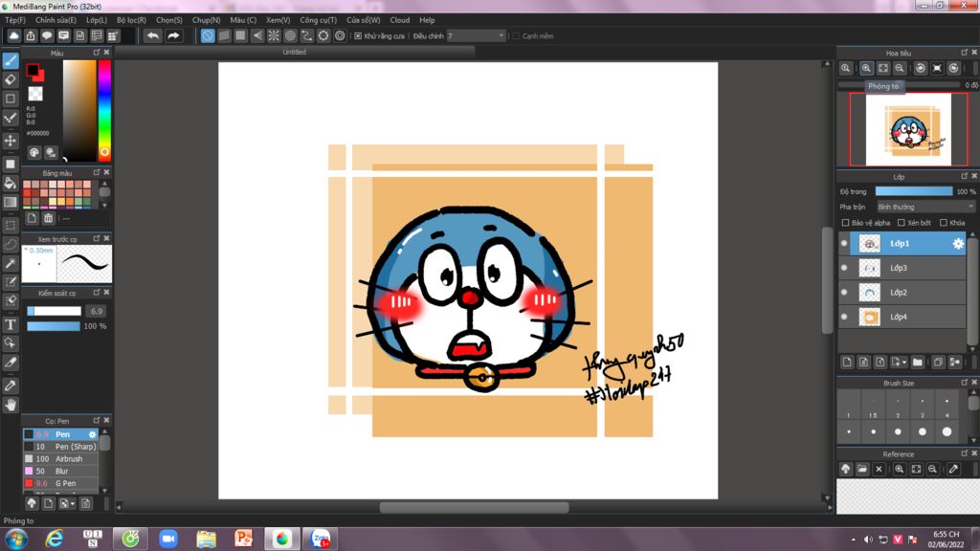Hide the Lớp3 layer visibility
This screenshot has width=980, height=551.
pyautogui.click(x=844, y=268)
